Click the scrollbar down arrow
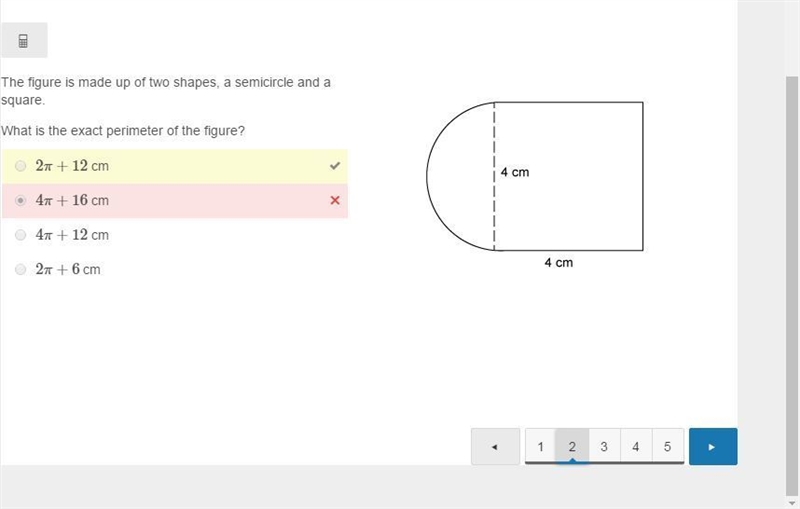 coord(792,503)
